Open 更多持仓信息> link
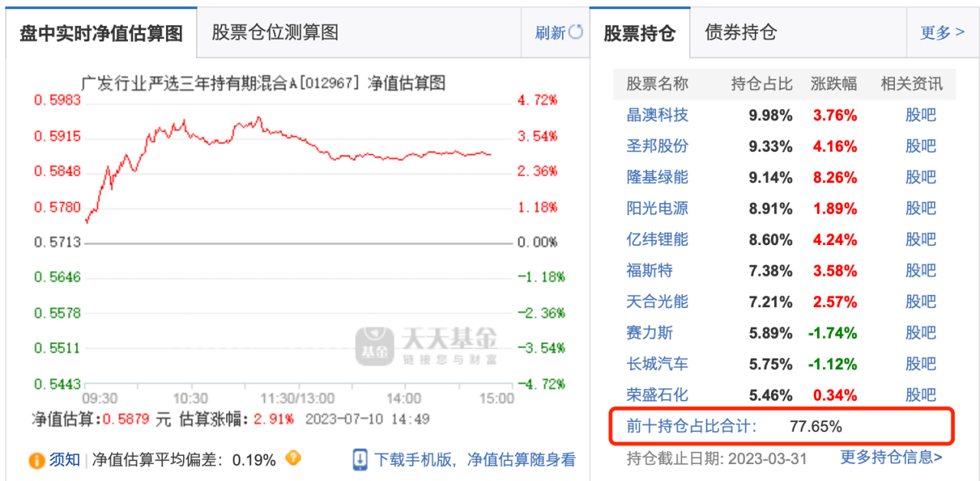This screenshot has height=481, width=980. pos(891,457)
